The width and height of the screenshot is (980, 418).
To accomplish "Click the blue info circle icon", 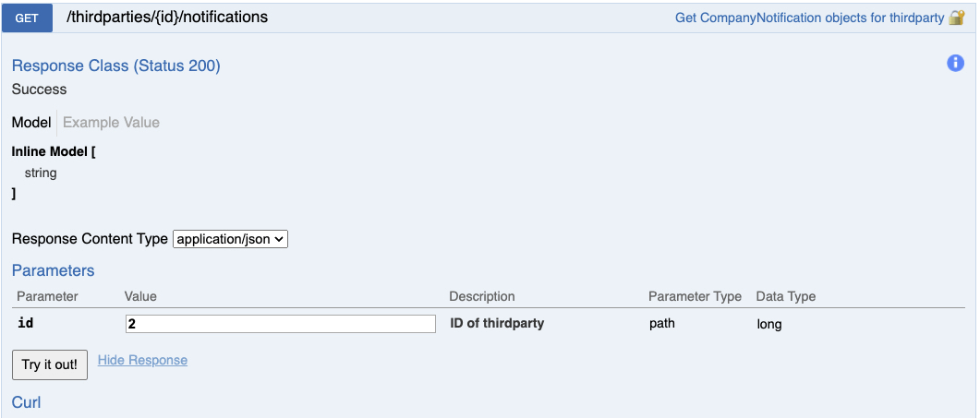I will tap(955, 63).
